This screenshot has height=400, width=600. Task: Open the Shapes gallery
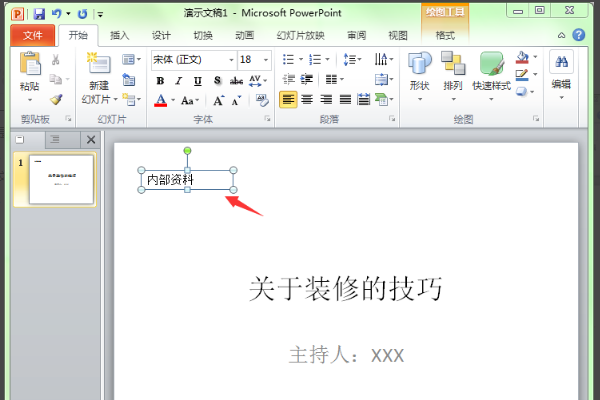[x=420, y=77]
